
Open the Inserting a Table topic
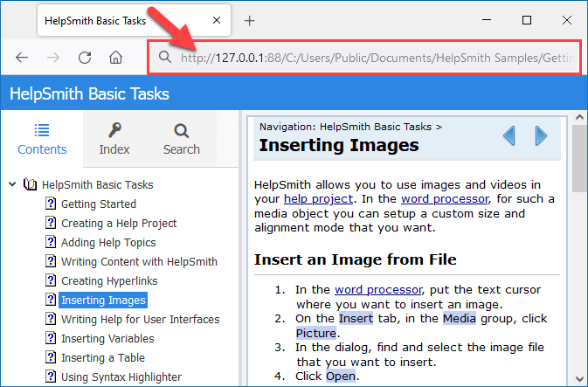click(103, 358)
